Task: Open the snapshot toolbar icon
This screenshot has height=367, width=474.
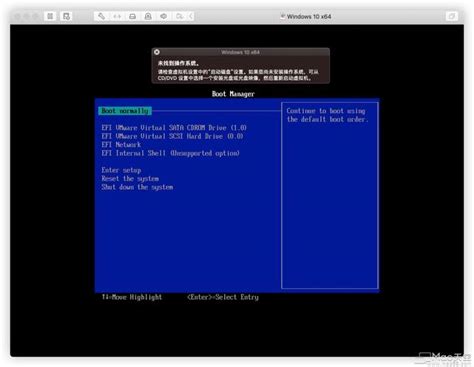Action: pyautogui.click(x=66, y=16)
